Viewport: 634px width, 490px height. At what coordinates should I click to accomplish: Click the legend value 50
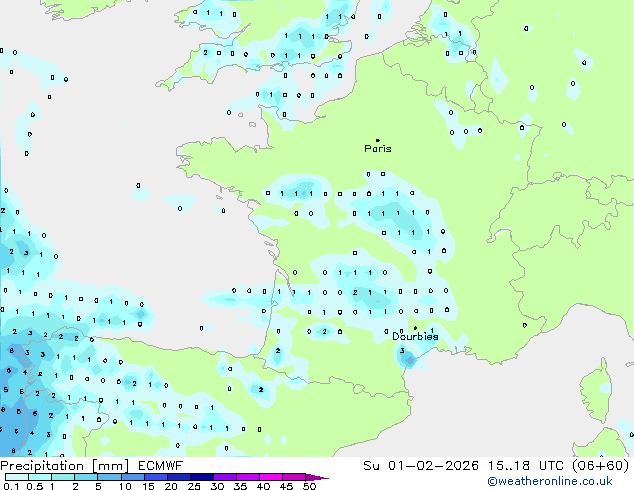[x=309, y=486]
